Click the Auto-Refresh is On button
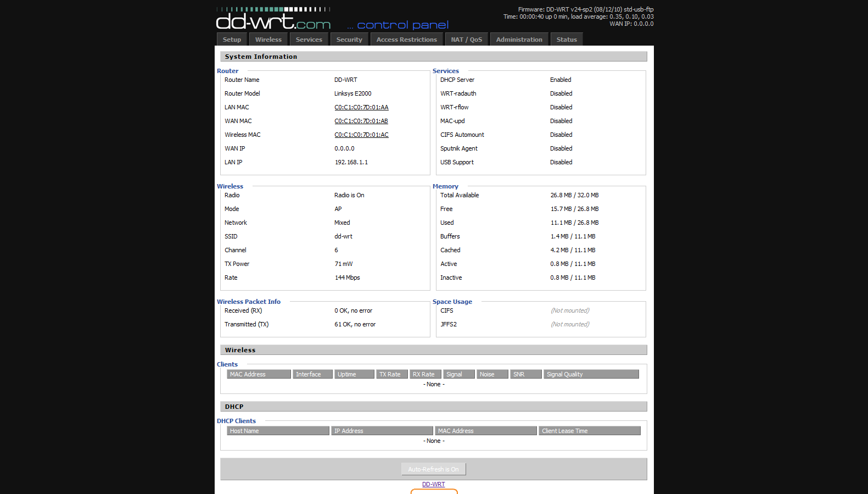The image size is (868, 494). [x=434, y=469]
